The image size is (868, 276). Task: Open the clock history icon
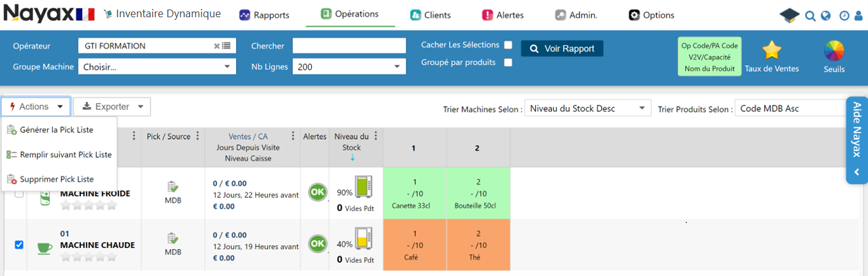tap(844, 16)
